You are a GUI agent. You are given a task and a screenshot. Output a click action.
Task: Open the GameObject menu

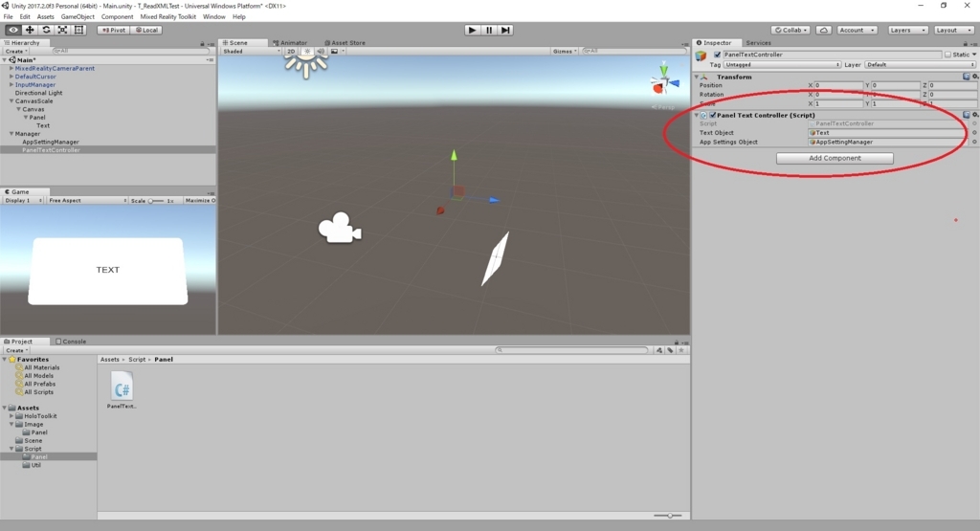(x=78, y=17)
